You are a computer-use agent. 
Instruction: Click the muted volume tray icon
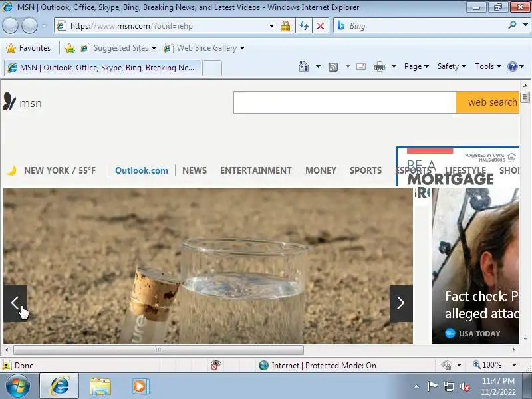pyautogui.click(x=464, y=386)
